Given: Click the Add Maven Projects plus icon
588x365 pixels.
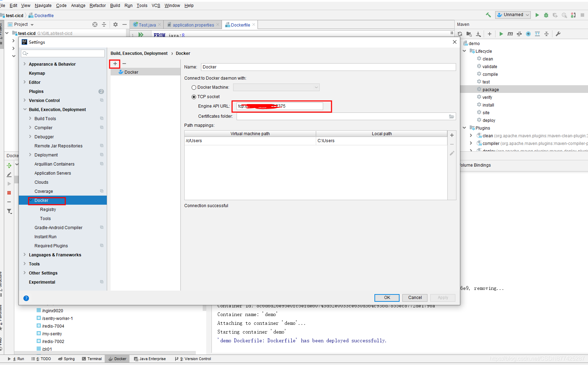Looking at the screenshot, I should point(490,34).
